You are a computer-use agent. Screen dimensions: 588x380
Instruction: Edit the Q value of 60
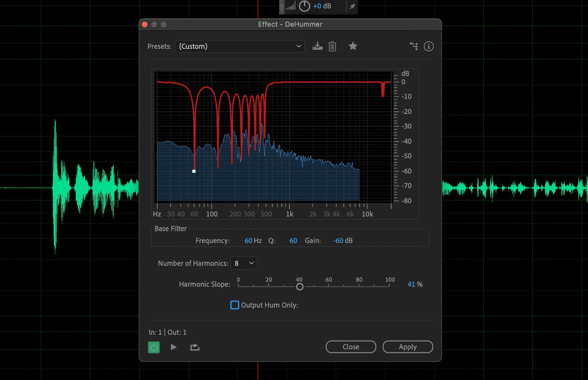pyautogui.click(x=293, y=240)
